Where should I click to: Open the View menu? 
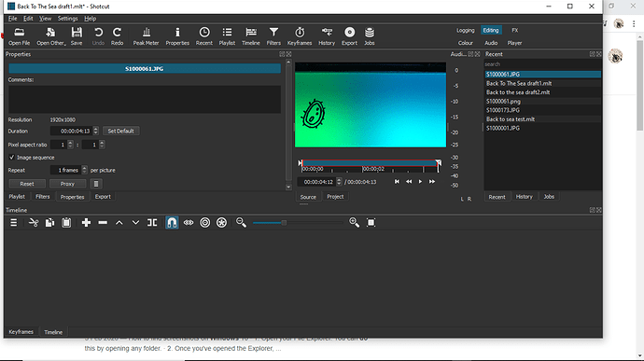(45, 19)
